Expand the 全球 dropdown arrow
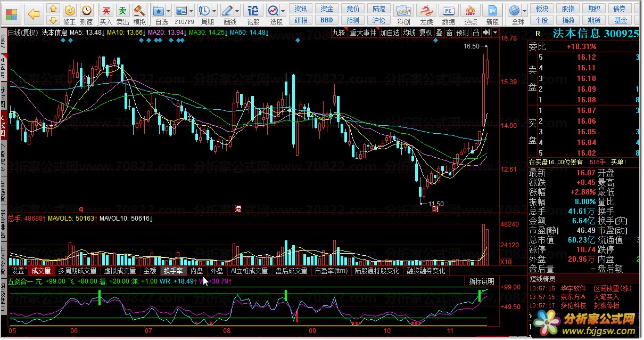Screen dimensions: 644x340 525,11
